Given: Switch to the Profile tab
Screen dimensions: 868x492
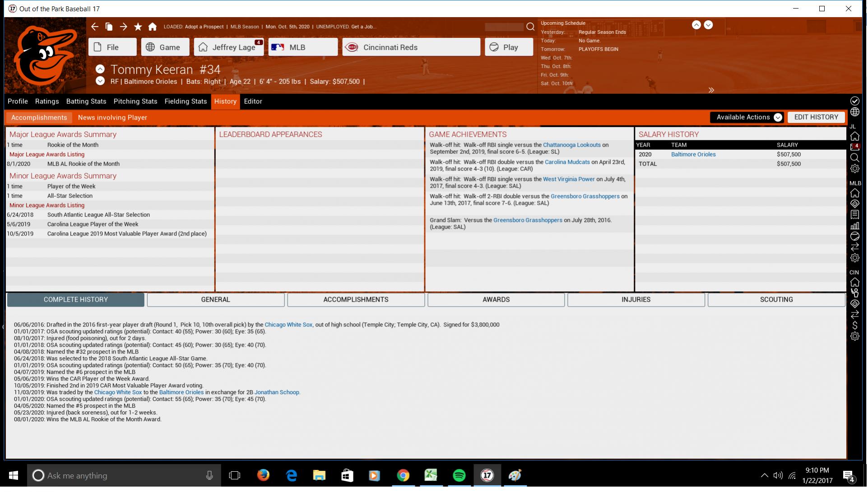Looking at the screenshot, I should 18,101.
